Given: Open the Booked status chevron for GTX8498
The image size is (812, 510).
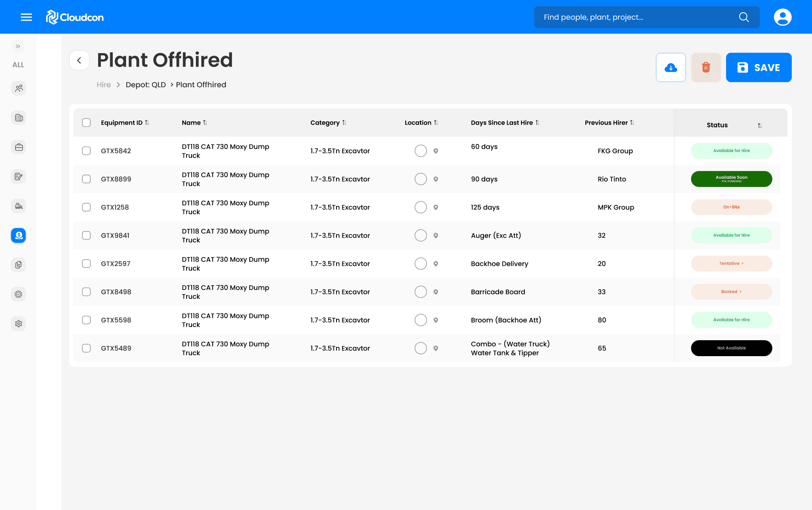Looking at the screenshot, I should [740, 292].
